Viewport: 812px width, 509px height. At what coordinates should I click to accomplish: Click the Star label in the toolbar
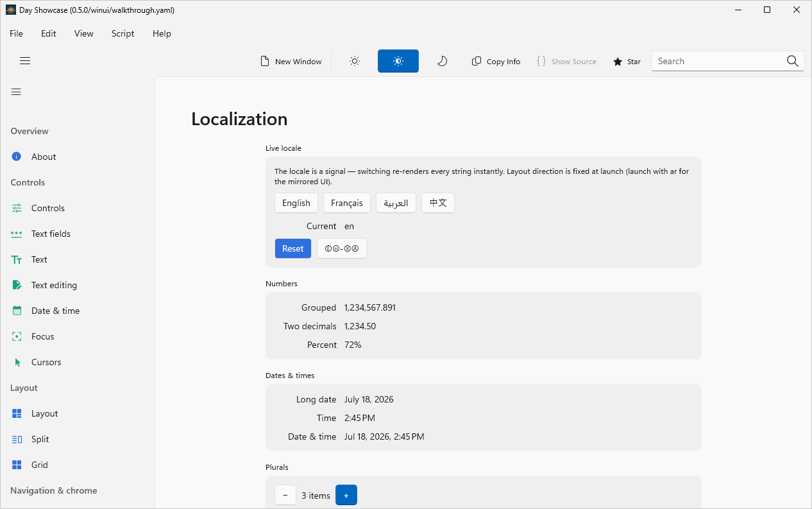634,62
